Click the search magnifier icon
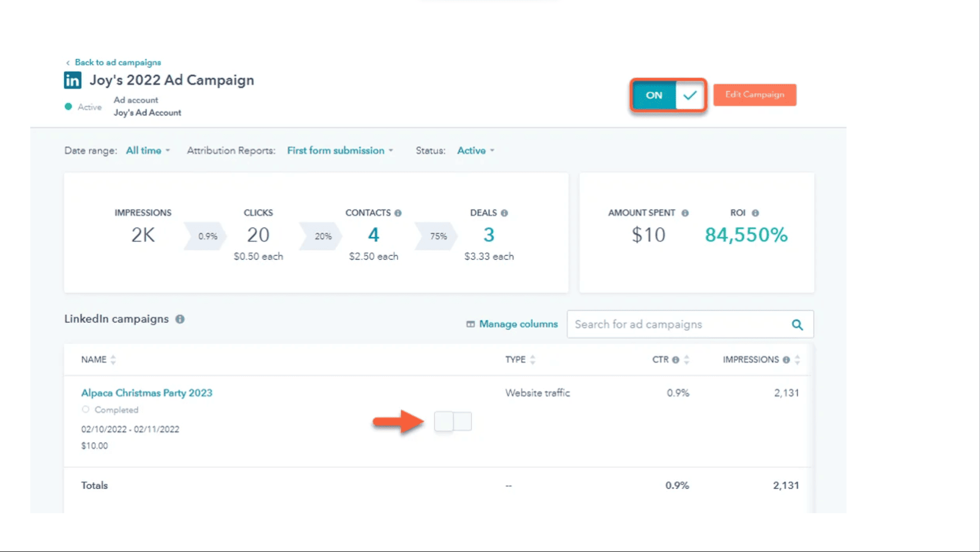 click(797, 325)
